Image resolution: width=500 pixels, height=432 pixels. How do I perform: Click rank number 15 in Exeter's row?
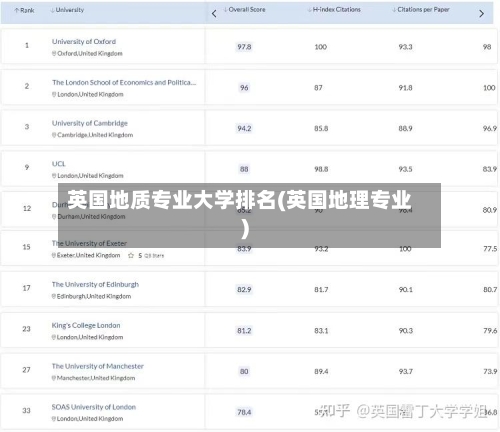[x=26, y=247]
